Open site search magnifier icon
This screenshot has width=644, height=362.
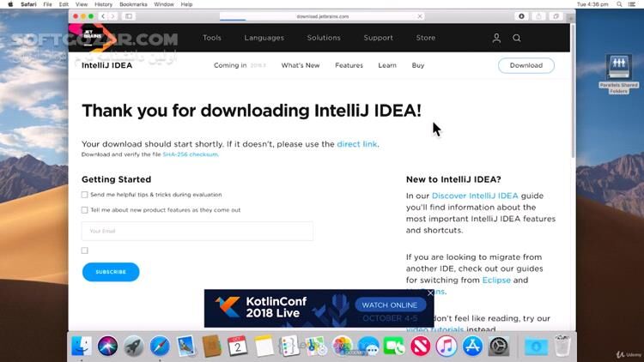click(517, 38)
